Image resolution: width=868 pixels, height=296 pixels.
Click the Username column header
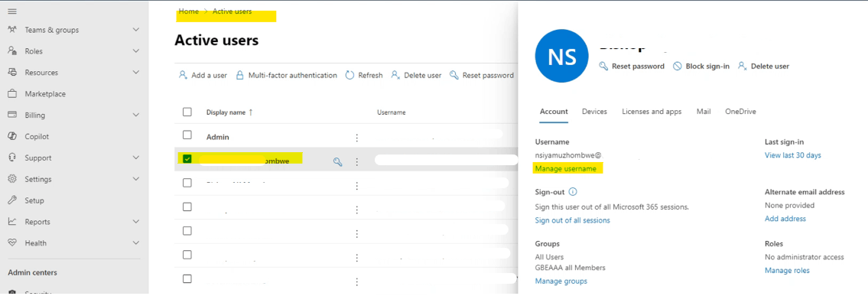392,112
